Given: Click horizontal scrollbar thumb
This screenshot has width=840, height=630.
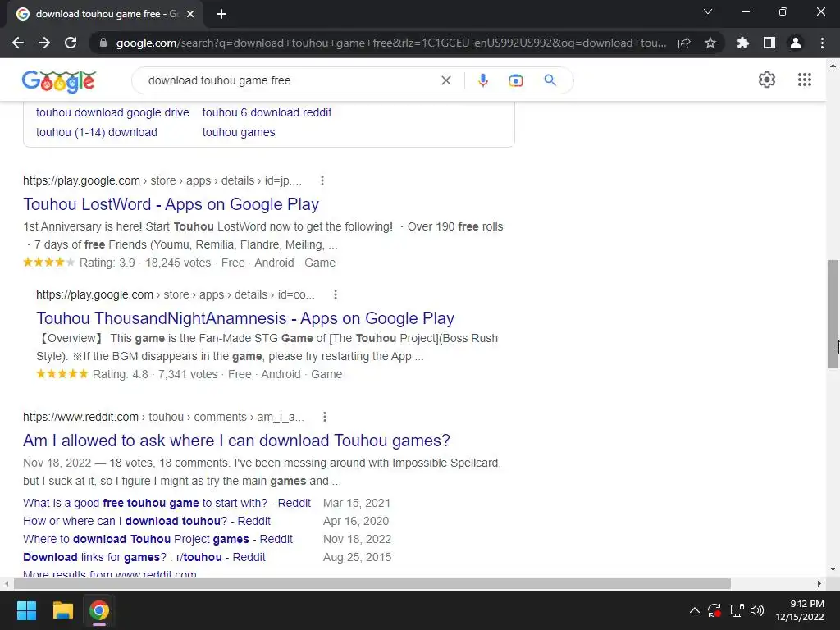Looking at the screenshot, I should pos(372,583).
